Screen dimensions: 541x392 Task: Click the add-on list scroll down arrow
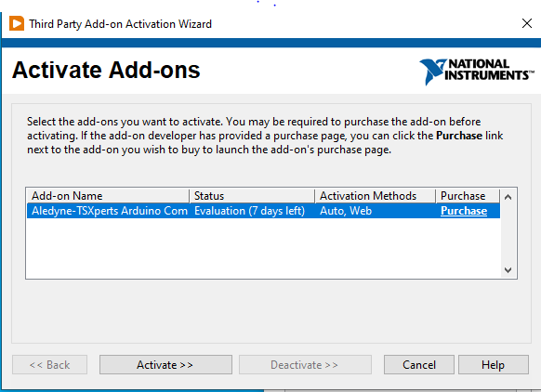[x=508, y=269]
